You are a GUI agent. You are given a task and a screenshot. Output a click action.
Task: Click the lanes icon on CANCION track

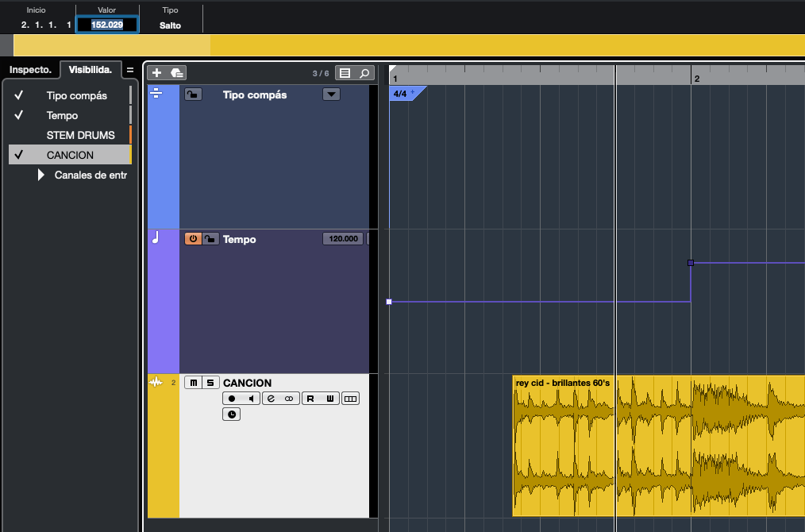coord(350,399)
